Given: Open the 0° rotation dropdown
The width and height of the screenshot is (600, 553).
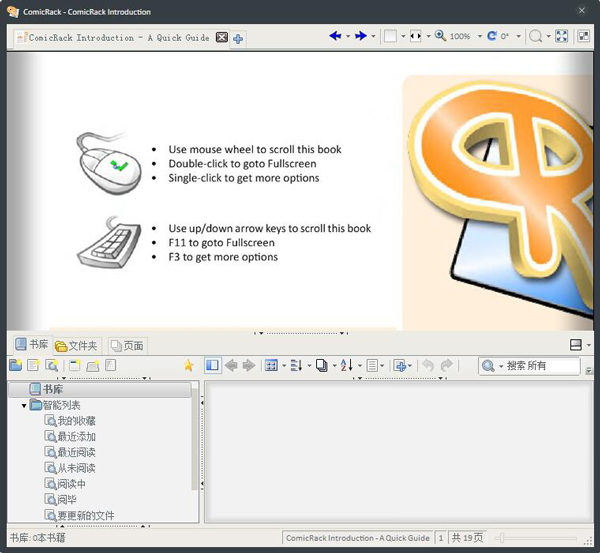Looking at the screenshot, I should point(518,36).
